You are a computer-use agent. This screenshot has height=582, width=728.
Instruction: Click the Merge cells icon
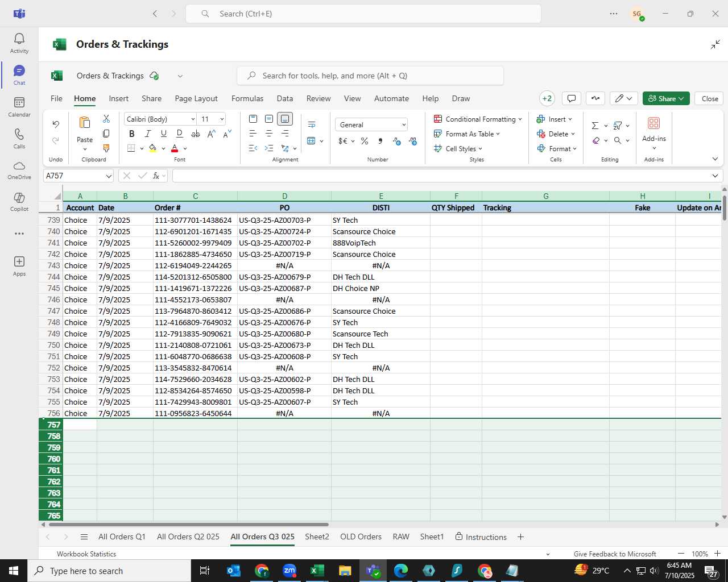tap(311, 140)
